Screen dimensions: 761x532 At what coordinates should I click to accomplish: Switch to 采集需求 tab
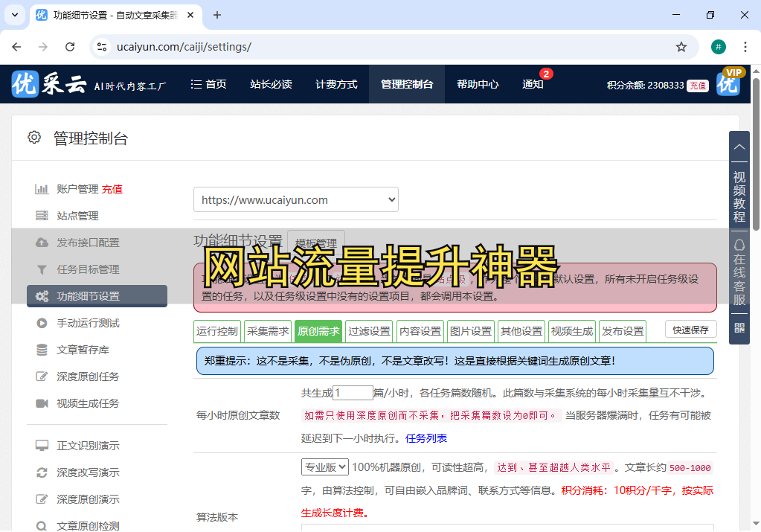[268, 331]
